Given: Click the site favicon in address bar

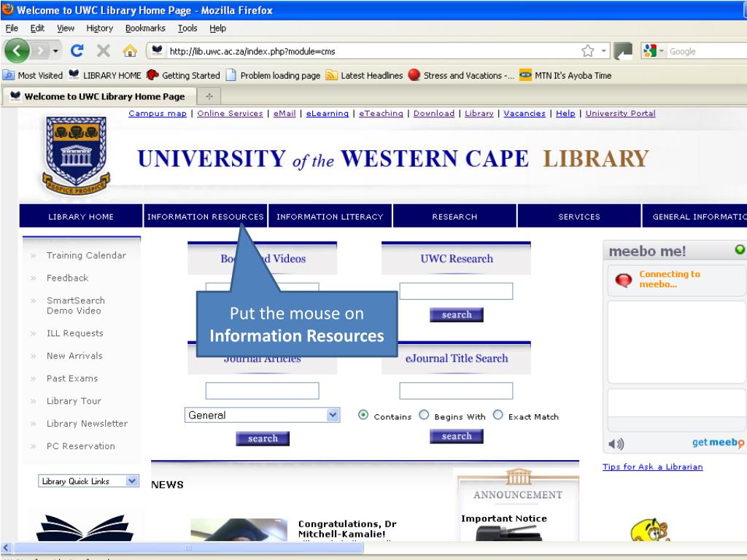Looking at the screenshot, I should pos(158,50).
